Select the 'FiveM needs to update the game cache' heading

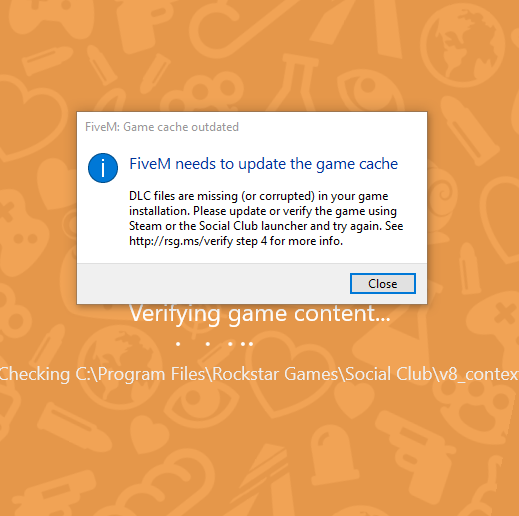pos(263,164)
